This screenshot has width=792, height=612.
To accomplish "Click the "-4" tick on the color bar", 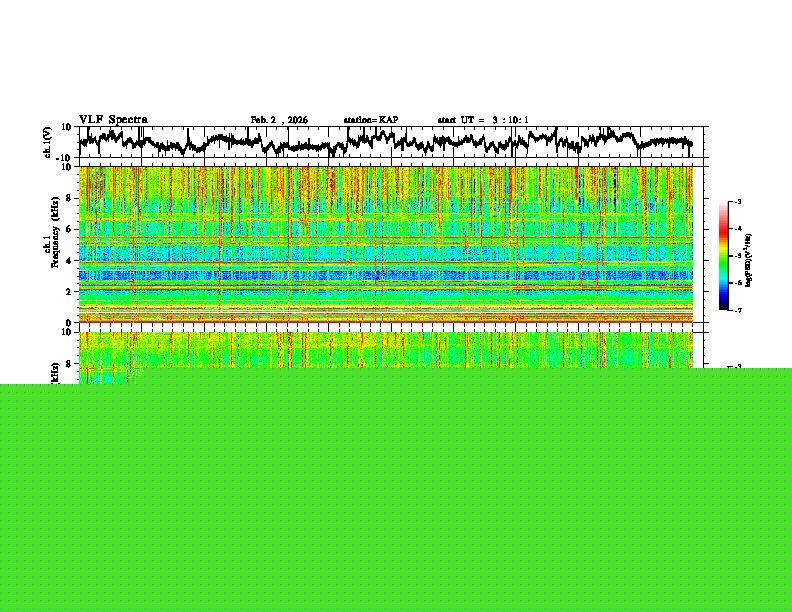I will tap(737, 228).
